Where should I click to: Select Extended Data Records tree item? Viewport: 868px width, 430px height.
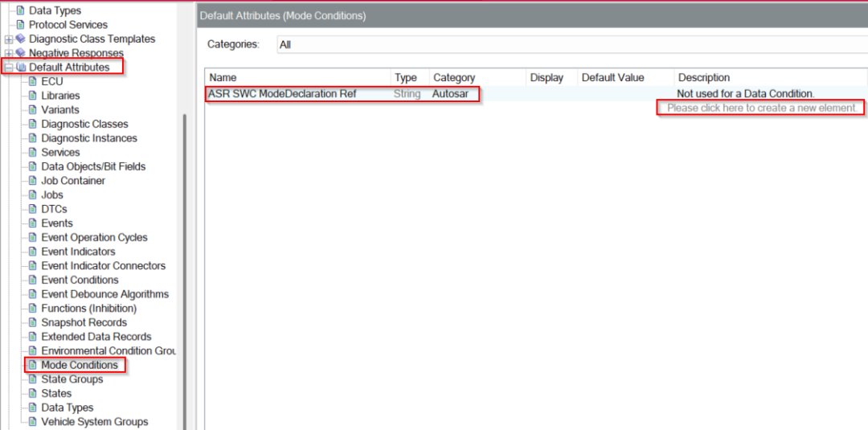pyautogui.click(x=96, y=337)
